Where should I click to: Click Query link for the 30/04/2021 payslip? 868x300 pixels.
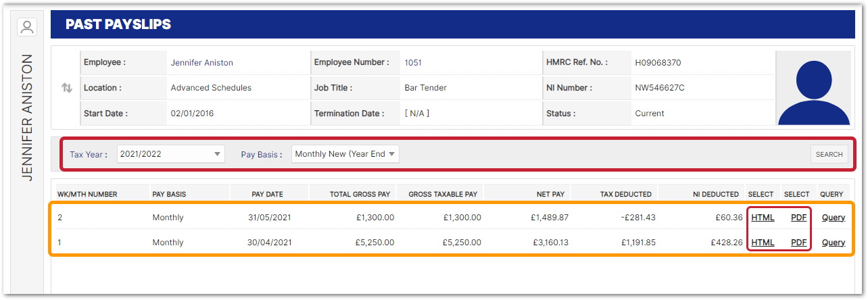(x=833, y=243)
